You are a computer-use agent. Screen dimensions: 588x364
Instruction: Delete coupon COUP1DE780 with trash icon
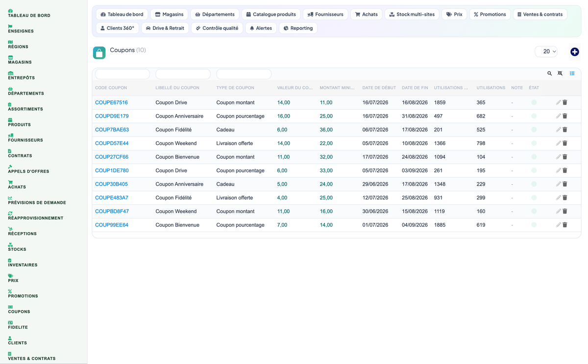[565, 170]
